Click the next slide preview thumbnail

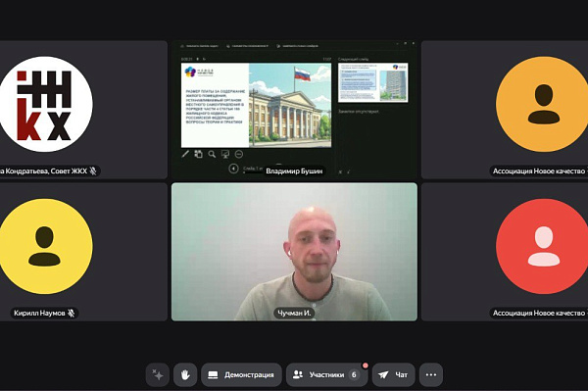pyautogui.click(x=373, y=82)
